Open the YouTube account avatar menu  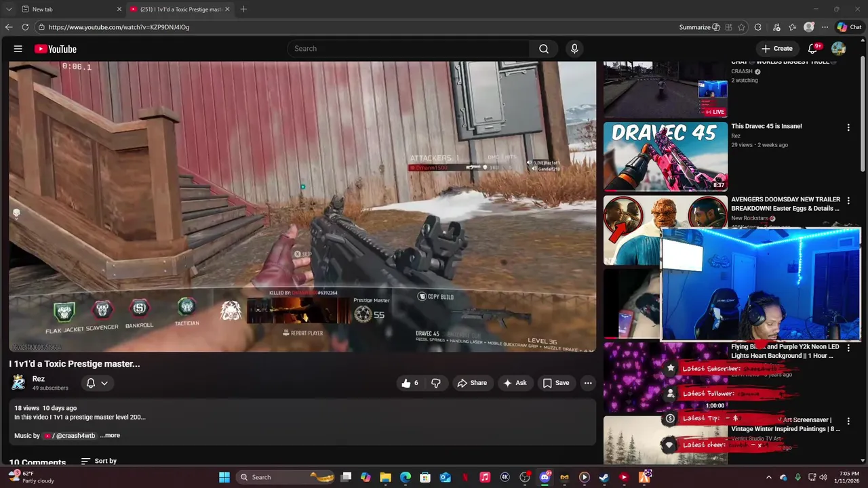point(839,49)
